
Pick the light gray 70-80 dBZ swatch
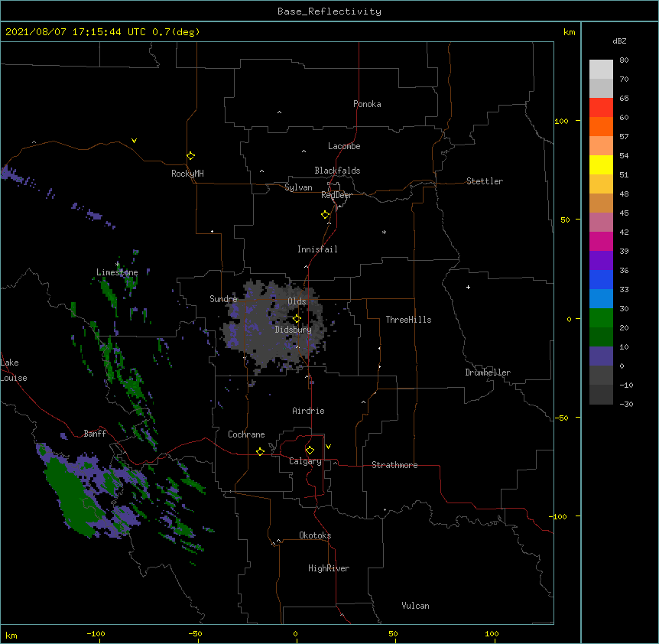point(601,70)
